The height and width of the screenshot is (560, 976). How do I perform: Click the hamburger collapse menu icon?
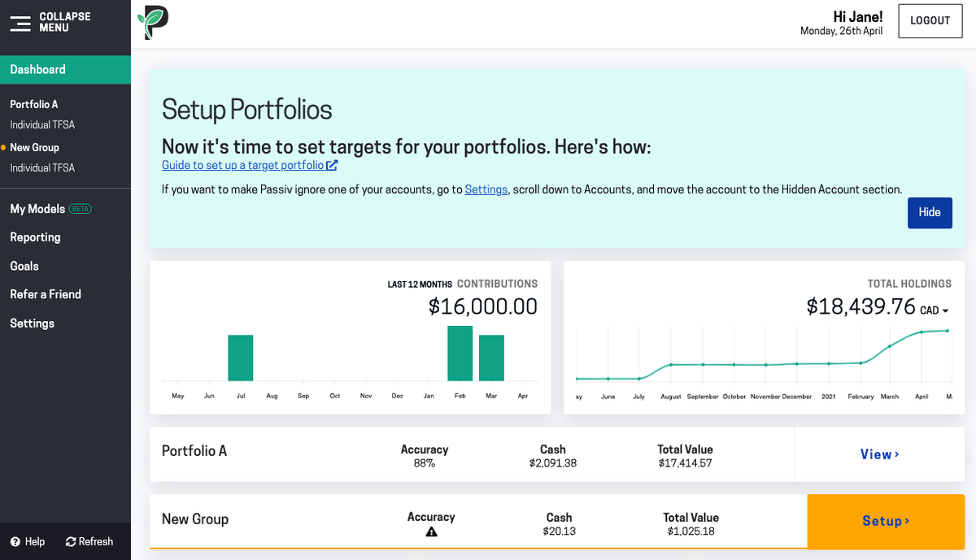tap(20, 23)
